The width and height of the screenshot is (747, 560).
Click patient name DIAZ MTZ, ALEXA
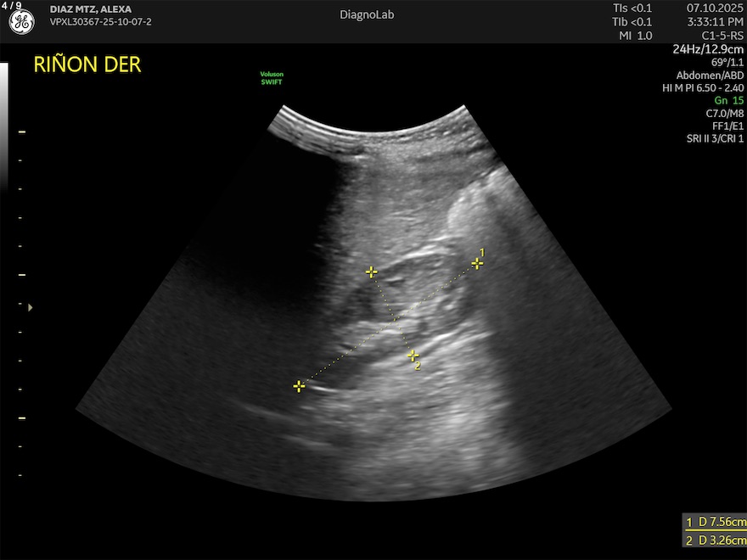tap(91, 9)
